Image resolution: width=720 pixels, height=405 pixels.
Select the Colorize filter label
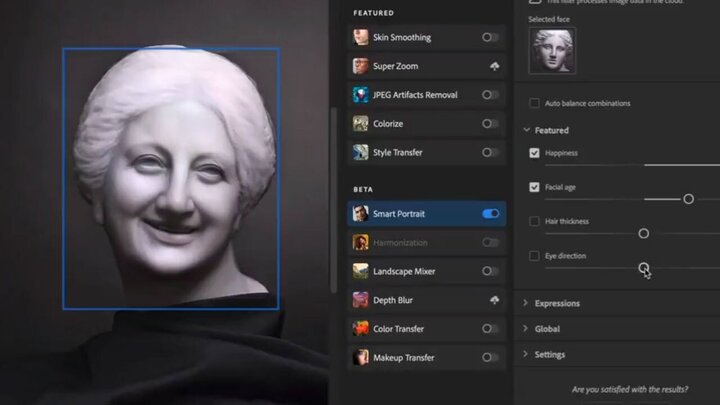coord(388,124)
